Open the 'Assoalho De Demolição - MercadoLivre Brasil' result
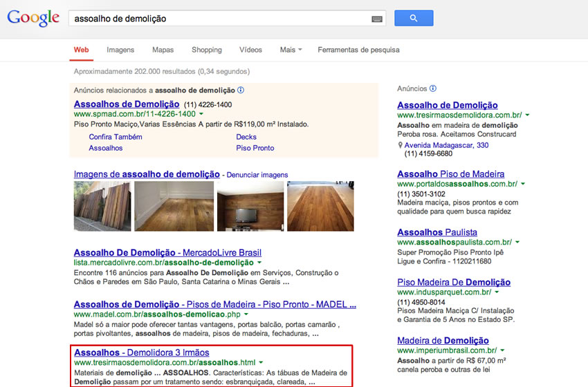 coord(167,253)
